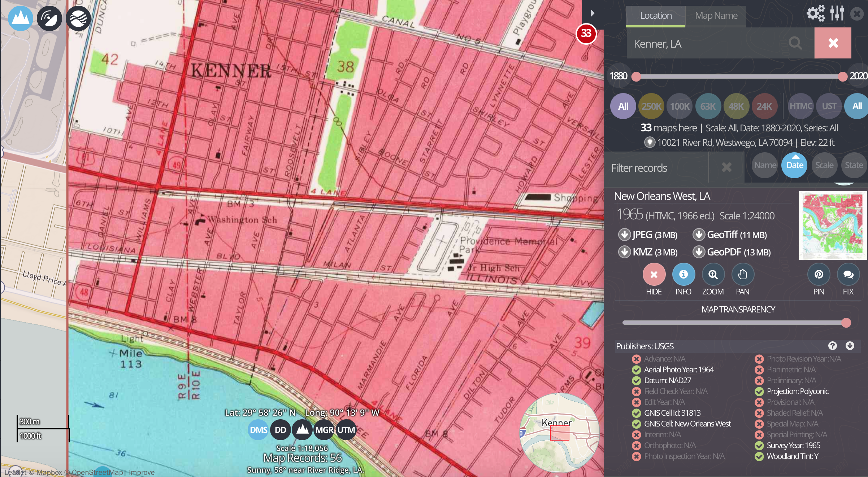Switch to the Map Name tab
The height and width of the screenshot is (477, 868).
coord(716,16)
